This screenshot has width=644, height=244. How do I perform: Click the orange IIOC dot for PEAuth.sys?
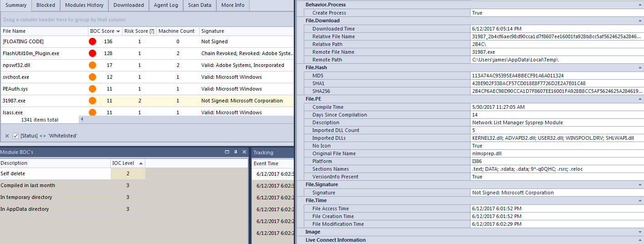coord(92,89)
